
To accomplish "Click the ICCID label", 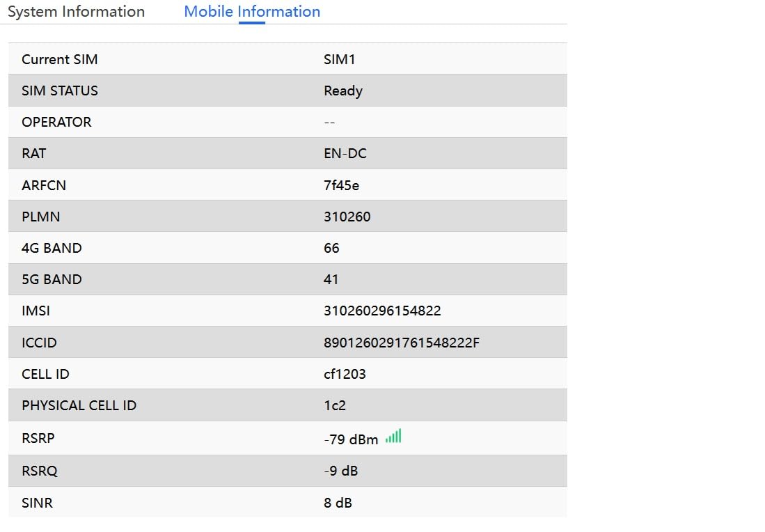I will 39,343.
